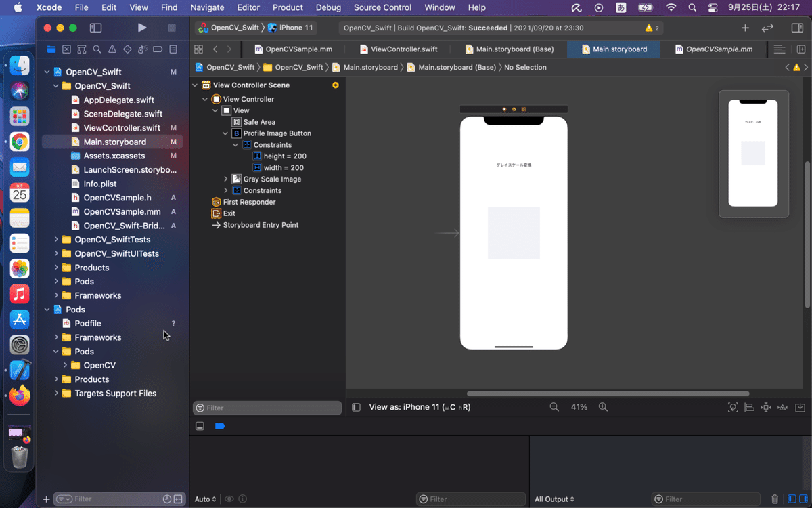Click the canvas horizontal scrollbar

(x=608, y=394)
